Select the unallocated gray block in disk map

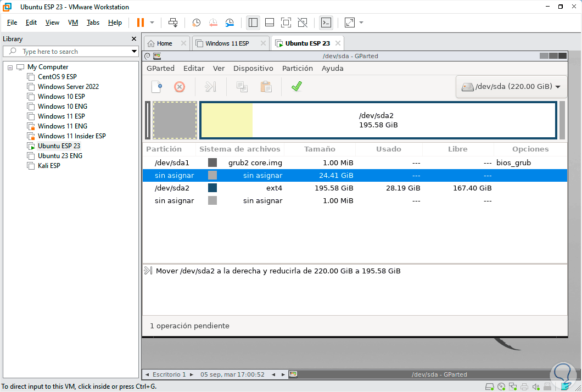[175, 120]
